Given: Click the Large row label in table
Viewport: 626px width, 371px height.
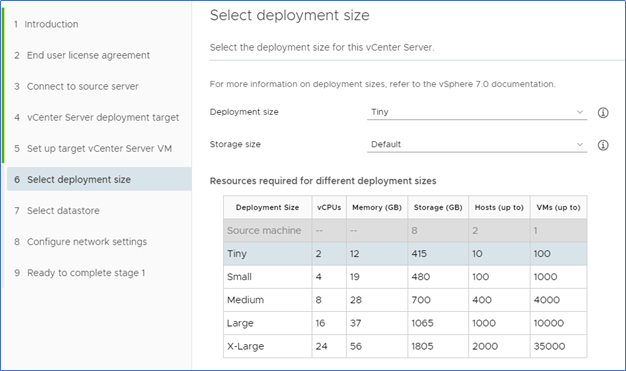Looking at the screenshot, I should tap(240, 323).
